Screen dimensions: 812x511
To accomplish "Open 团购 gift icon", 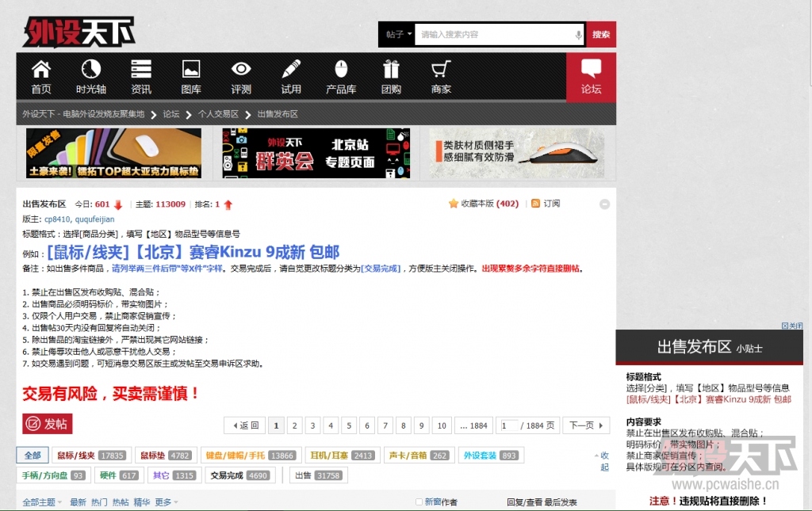I will pos(391,77).
